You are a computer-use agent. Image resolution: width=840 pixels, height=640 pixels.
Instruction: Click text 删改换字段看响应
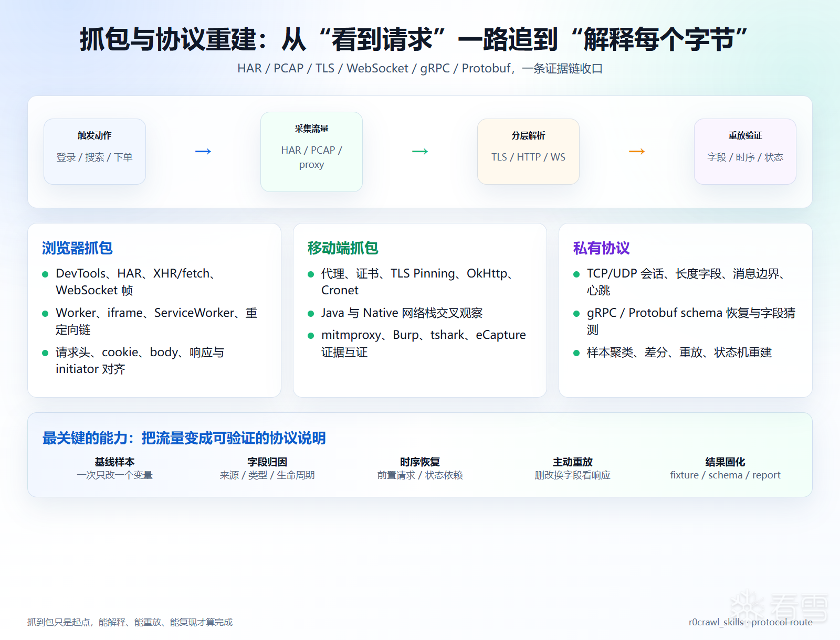coord(573,475)
